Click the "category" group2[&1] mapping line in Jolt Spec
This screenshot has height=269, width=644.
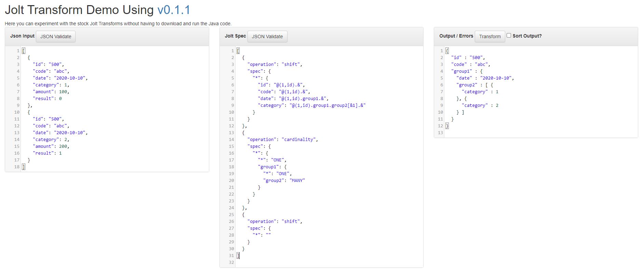(x=312, y=105)
